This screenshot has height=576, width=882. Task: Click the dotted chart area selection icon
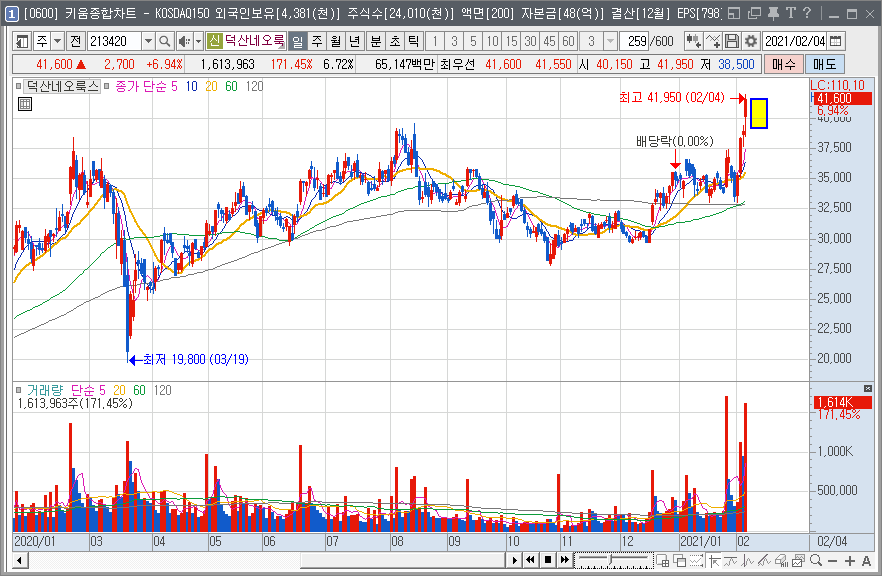pyautogui.click(x=696, y=560)
